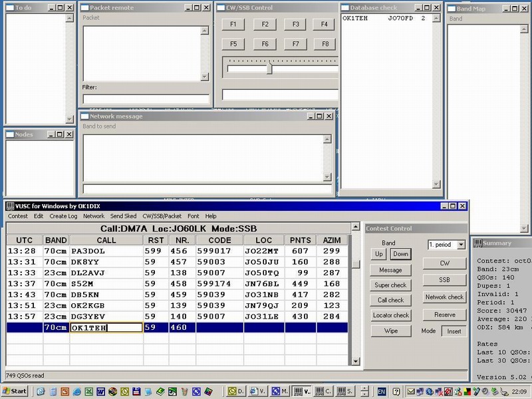
Task: Click the Database check scrollbar down arrow
Action: [436, 184]
